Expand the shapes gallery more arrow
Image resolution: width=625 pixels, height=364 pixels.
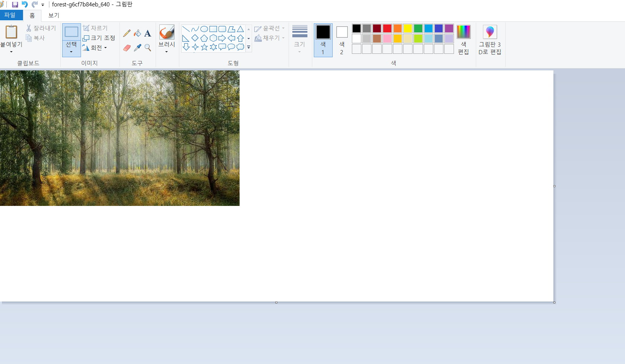(x=249, y=47)
